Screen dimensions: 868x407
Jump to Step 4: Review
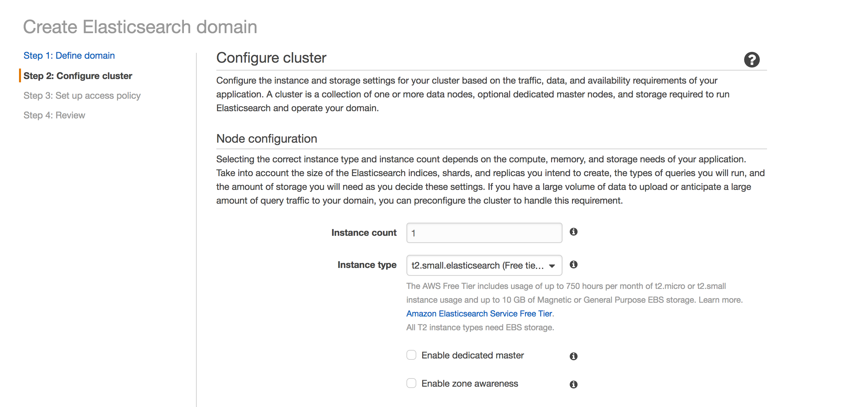click(54, 115)
